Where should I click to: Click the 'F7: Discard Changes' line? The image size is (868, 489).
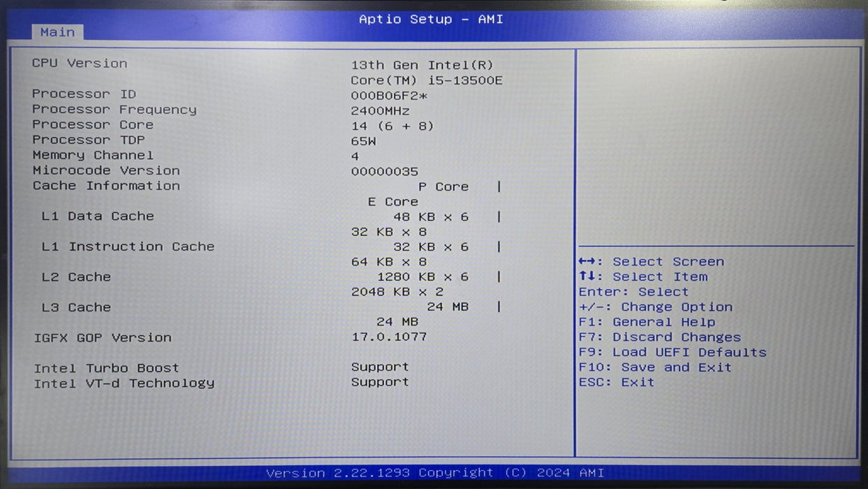[660, 337]
